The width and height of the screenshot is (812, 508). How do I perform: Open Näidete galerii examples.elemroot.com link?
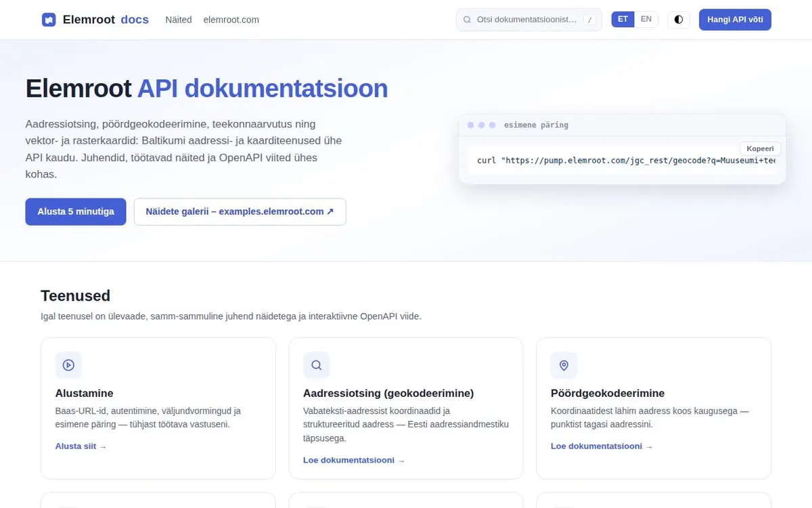pos(240,211)
